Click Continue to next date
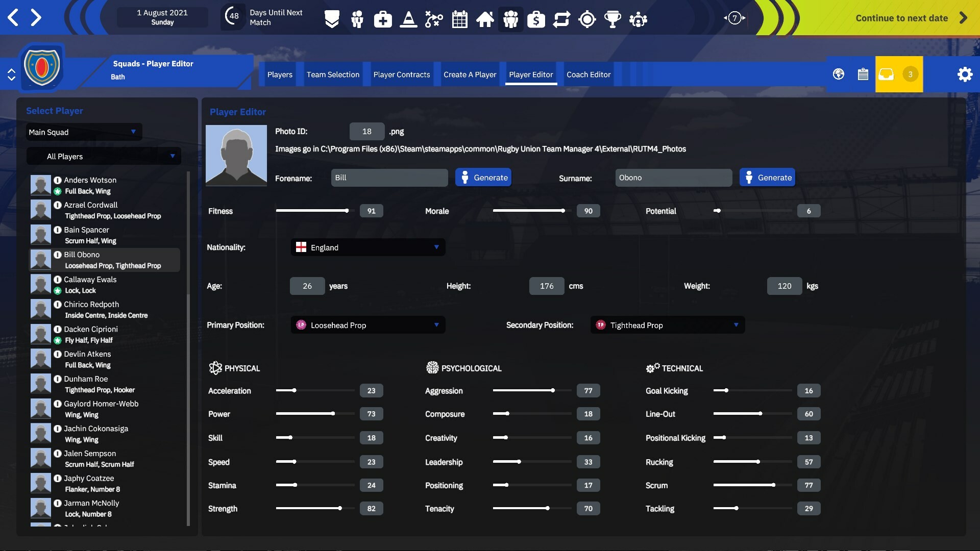980x551 pixels. [901, 17]
